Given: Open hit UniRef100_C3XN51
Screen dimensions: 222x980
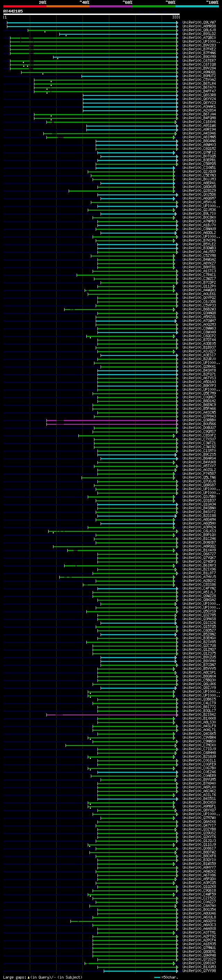Looking at the screenshot, I should (199, 168).
